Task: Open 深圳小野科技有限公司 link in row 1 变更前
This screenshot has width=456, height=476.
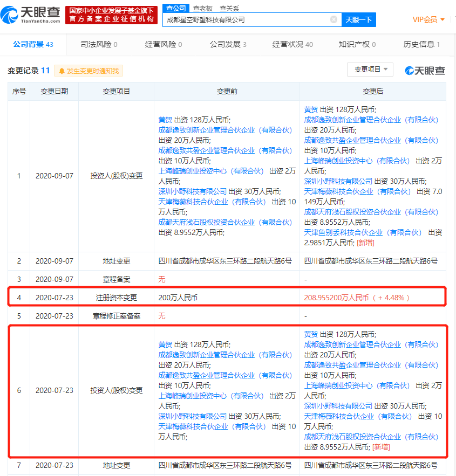Action: (x=192, y=191)
